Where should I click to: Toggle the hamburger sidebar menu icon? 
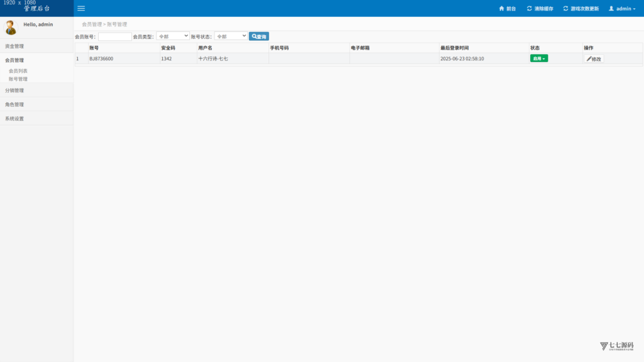81,8
